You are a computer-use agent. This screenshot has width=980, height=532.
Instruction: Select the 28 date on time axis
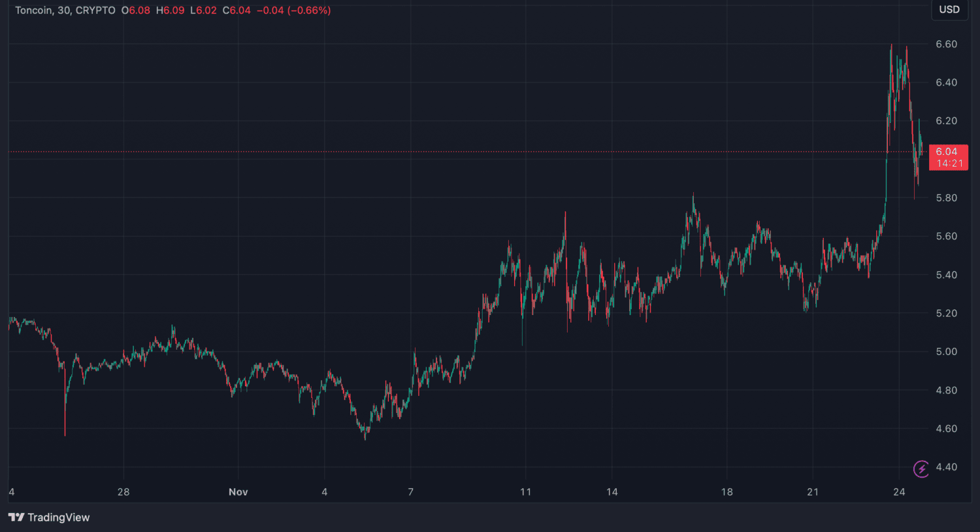[x=123, y=492]
